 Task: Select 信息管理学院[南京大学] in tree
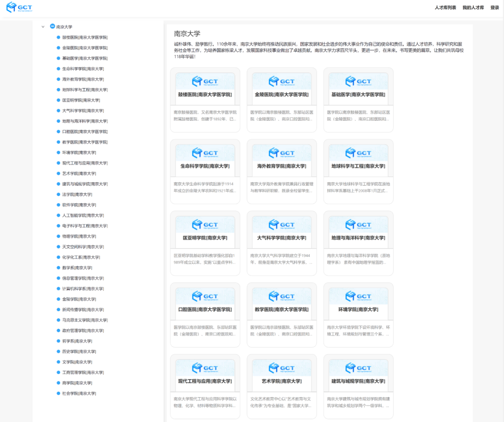[x=83, y=278]
